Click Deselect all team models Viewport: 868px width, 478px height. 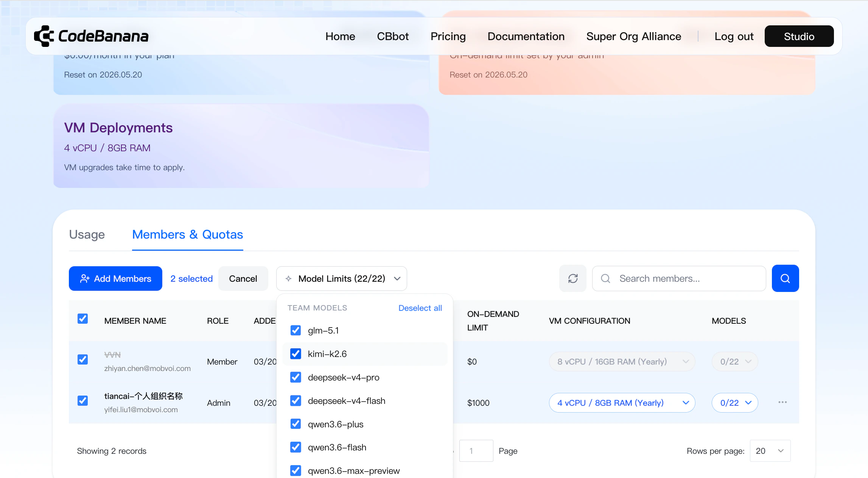point(420,308)
